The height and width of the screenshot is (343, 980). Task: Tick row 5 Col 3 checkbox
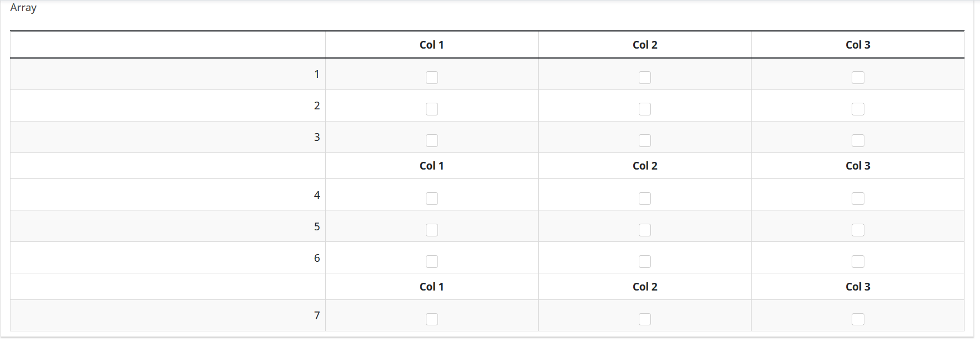(x=858, y=230)
